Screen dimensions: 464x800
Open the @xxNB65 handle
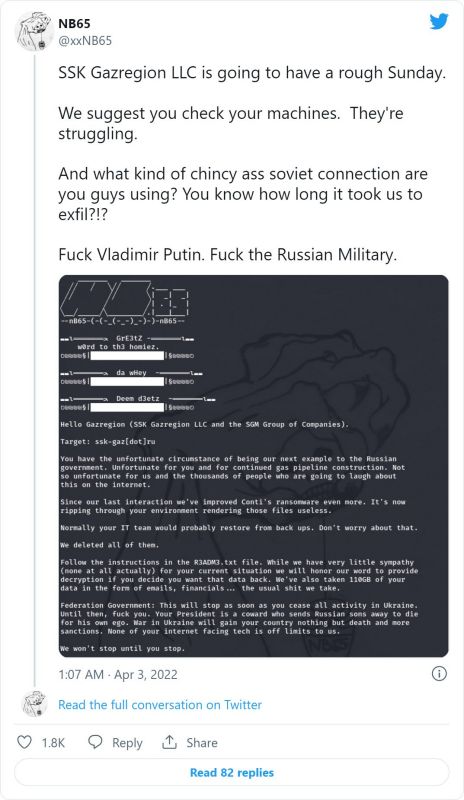85,41
